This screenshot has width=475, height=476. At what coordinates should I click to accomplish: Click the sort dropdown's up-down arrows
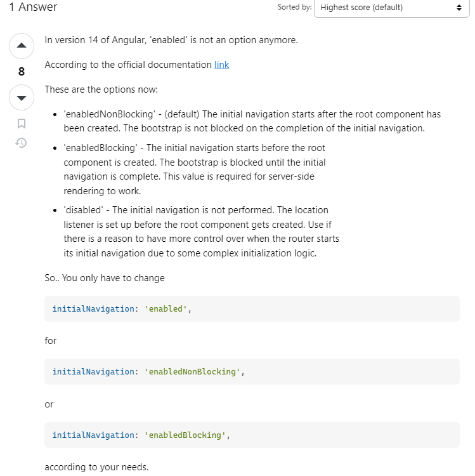coord(459,7)
